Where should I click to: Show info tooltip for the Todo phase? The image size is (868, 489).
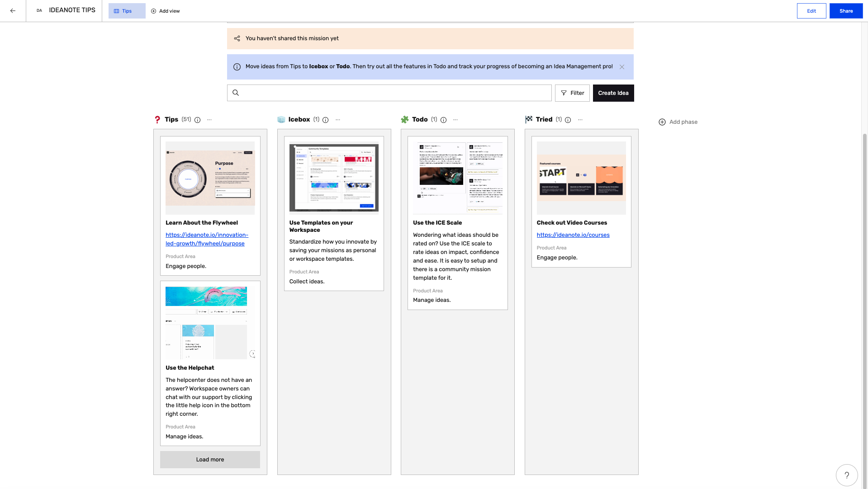[x=444, y=120]
